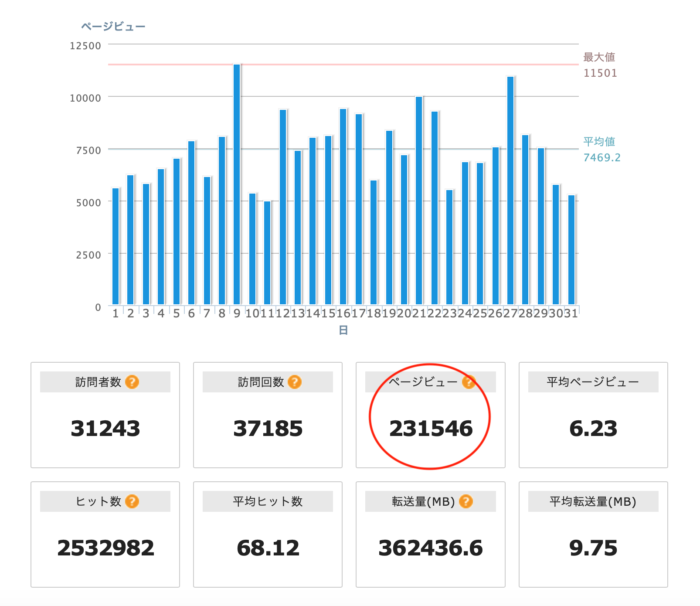Select the chart bar for day 12

pyautogui.click(x=283, y=207)
